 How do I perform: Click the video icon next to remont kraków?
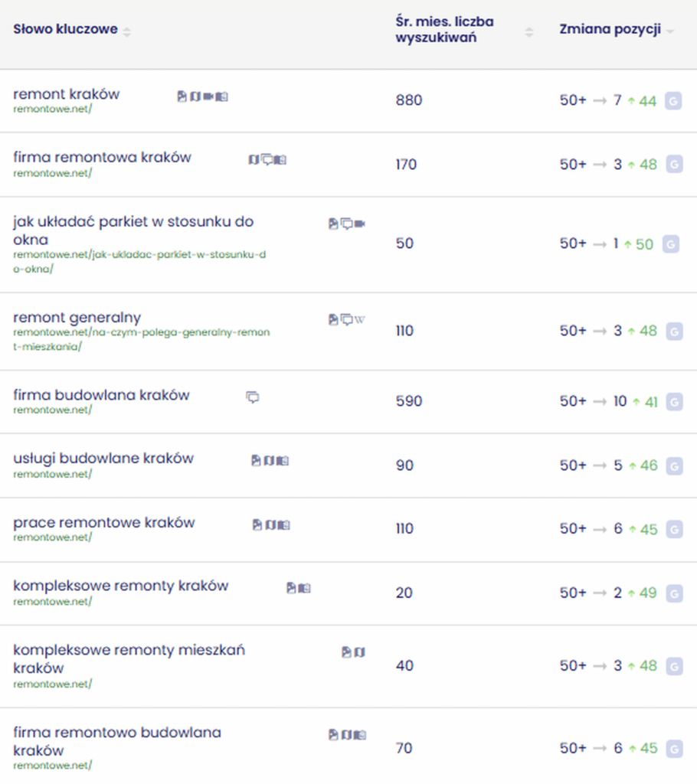pos(208,96)
